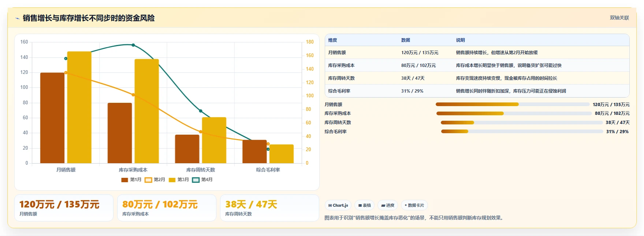Click the 月销售额 progress bar
Screen dimensions: 644x236
click(513, 104)
